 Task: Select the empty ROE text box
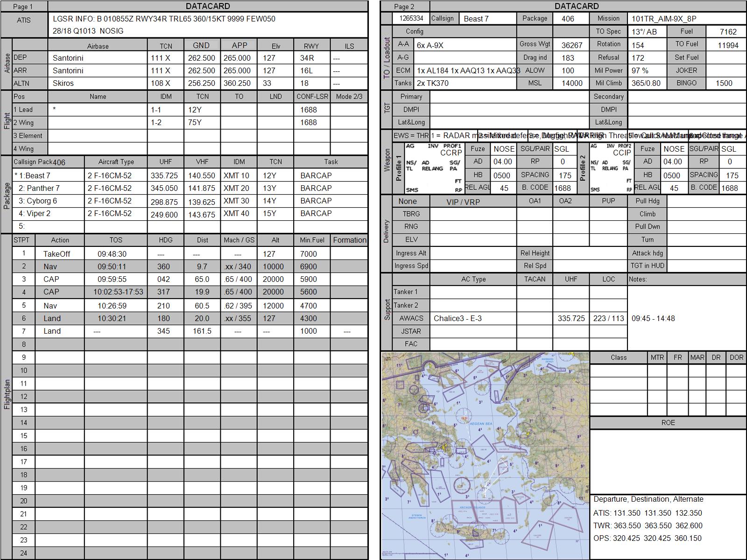pyautogui.click(x=668, y=461)
